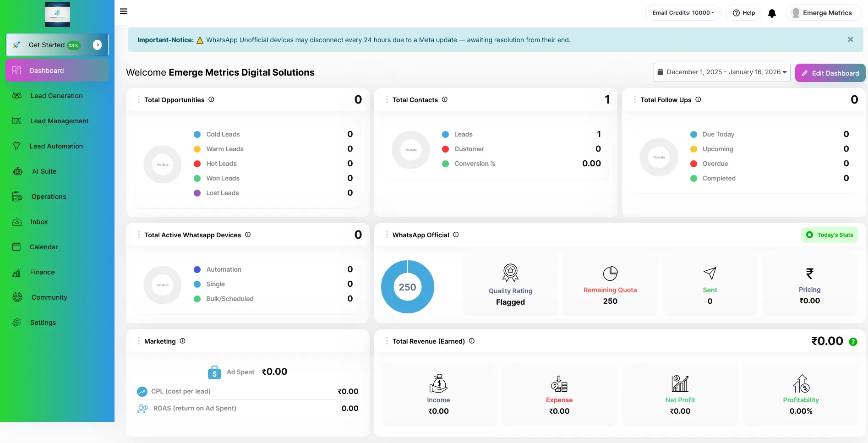
Task: Click the hamburger menu icon
Action: click(124, 11)
